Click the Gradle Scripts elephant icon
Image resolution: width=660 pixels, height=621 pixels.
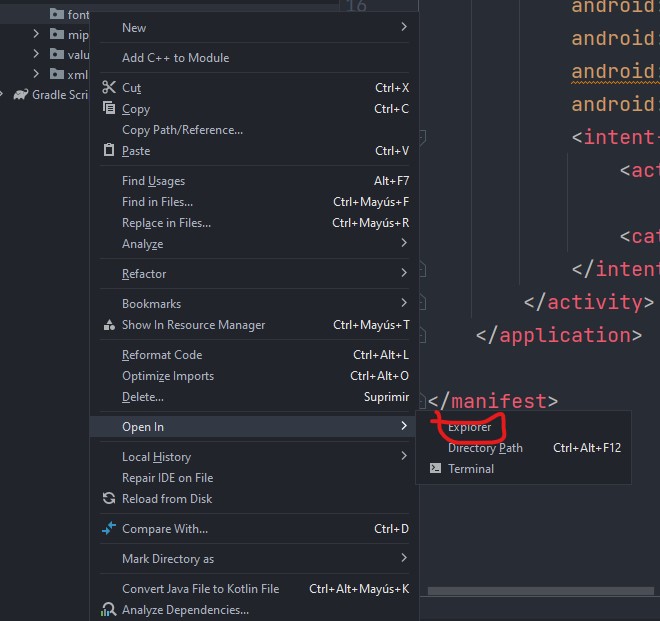[20, 95]
